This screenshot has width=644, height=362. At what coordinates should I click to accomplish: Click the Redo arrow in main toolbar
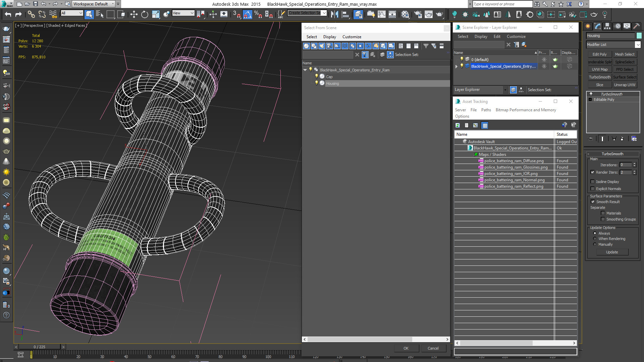pos(18,14)
